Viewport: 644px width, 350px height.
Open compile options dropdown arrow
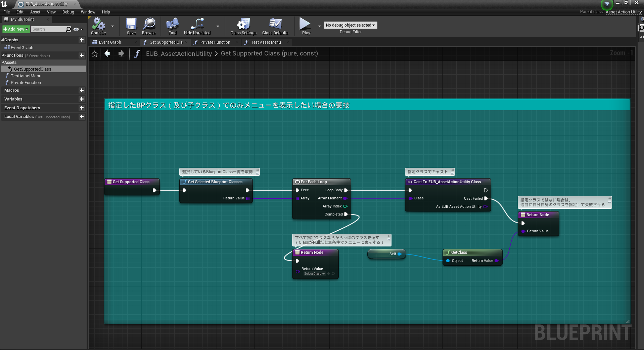112,26
